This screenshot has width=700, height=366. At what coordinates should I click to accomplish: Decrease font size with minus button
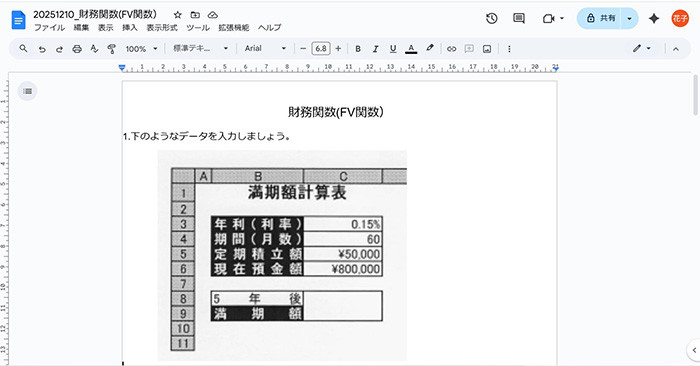(303, 48)
